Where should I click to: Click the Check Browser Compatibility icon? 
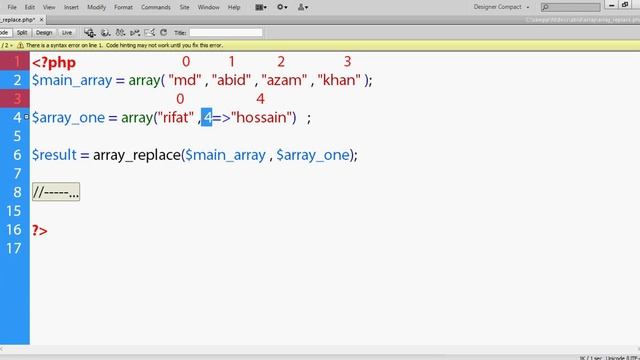pos(150,33)
